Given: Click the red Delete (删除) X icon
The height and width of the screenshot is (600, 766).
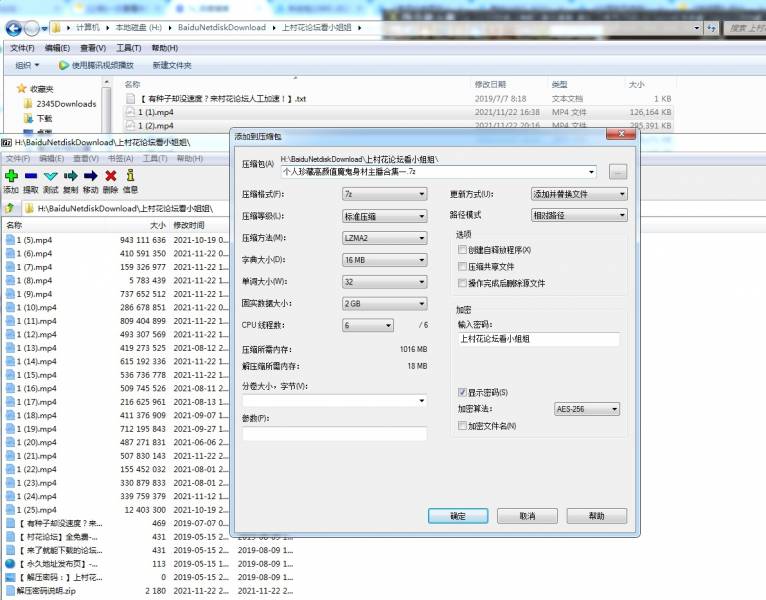Looking at the screenshot, I should (111, 176).
